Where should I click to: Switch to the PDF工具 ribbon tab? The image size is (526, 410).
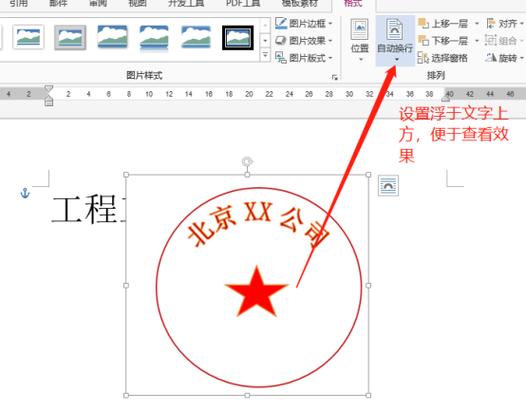243,4
